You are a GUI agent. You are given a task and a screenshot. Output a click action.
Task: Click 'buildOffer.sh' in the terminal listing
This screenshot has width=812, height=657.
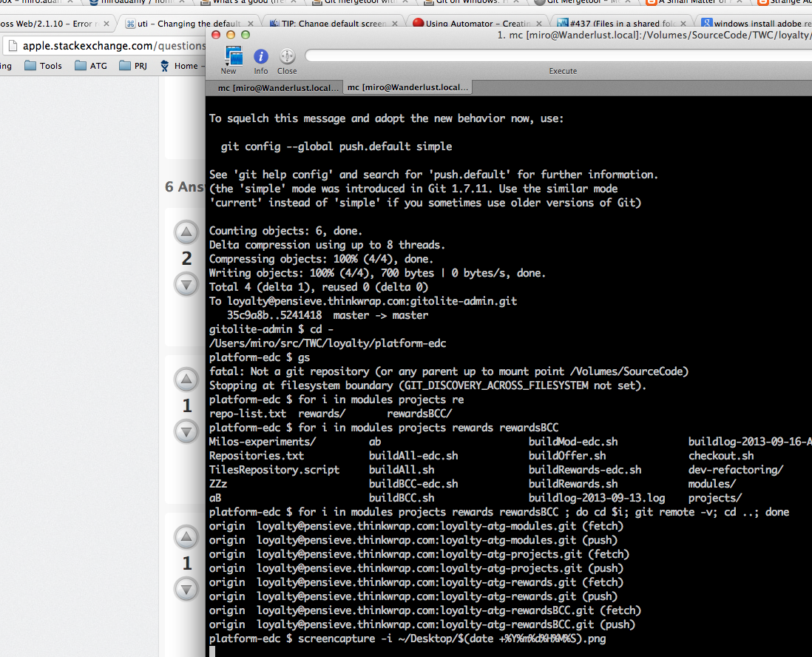567,456
